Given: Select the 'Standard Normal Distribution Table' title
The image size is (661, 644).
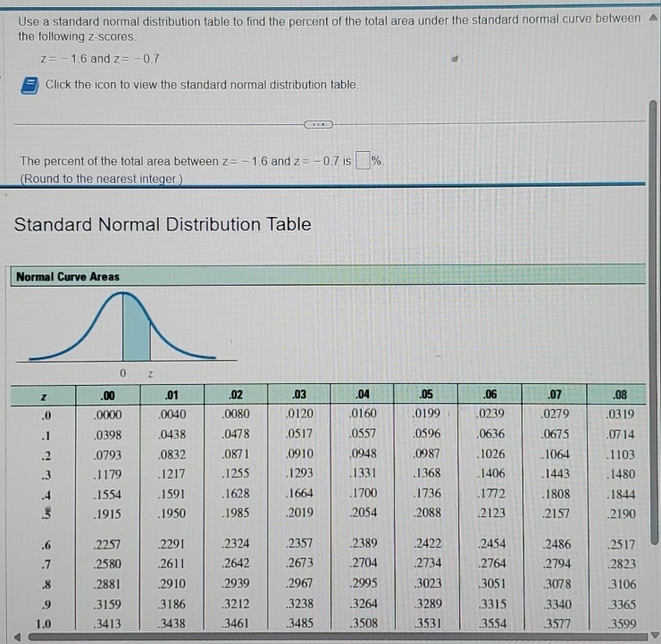Looking at the screenshot, I should [163, 224].
